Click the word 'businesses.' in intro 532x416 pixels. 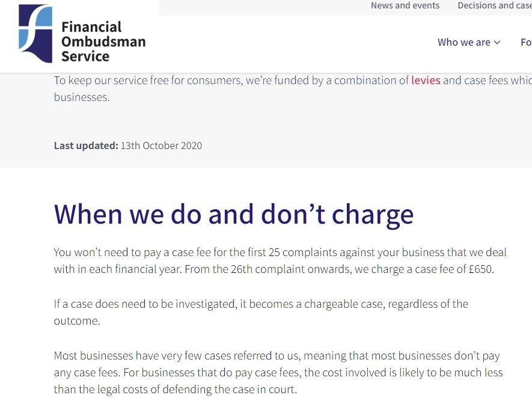click(x=82, y=97)
